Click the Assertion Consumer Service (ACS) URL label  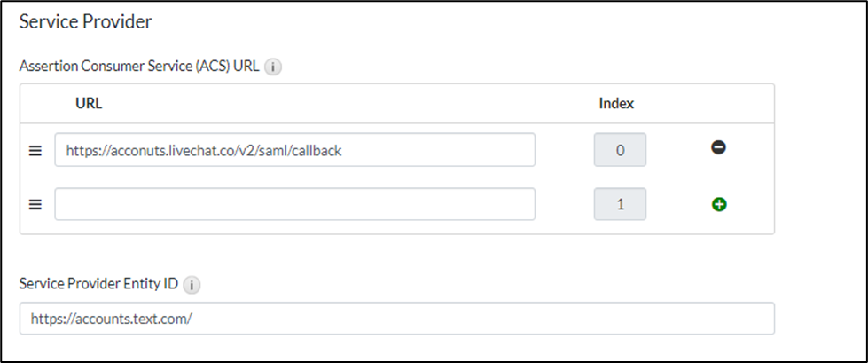[x=139, y=67]
